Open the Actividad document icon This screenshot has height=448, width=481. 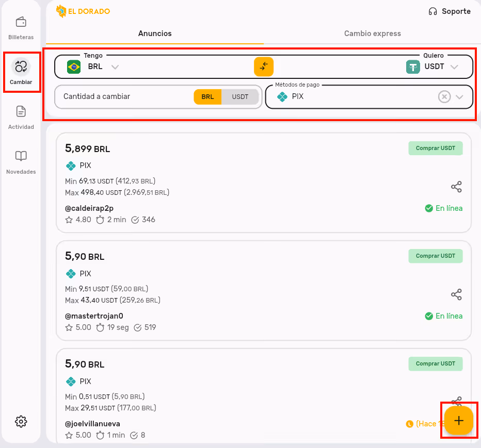[x=21, y=111]
